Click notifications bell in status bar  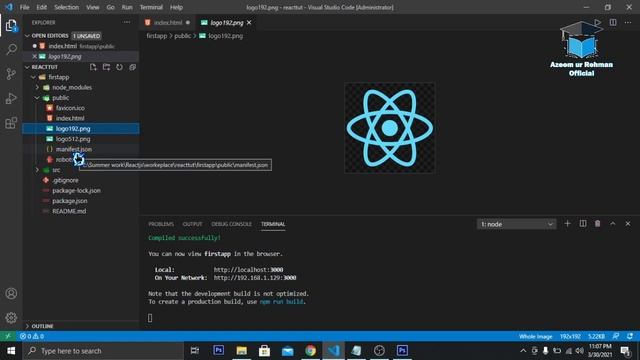[630, 336]
